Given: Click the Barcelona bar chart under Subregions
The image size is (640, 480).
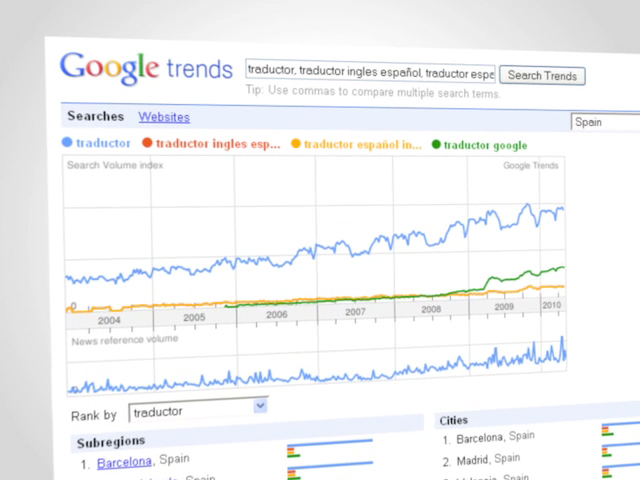Looking at the screenshot, I should (330, 448).
